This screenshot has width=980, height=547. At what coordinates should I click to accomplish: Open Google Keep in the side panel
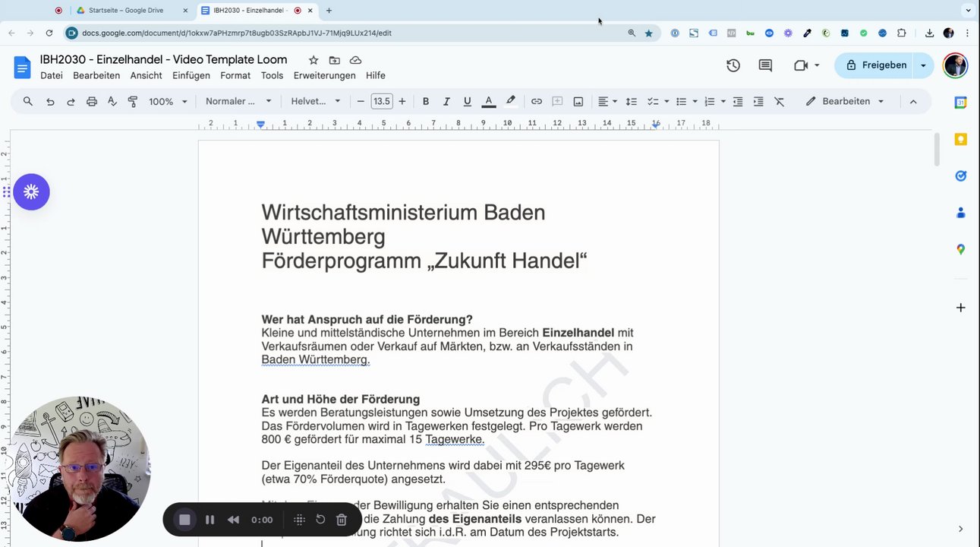pos(960,139)
